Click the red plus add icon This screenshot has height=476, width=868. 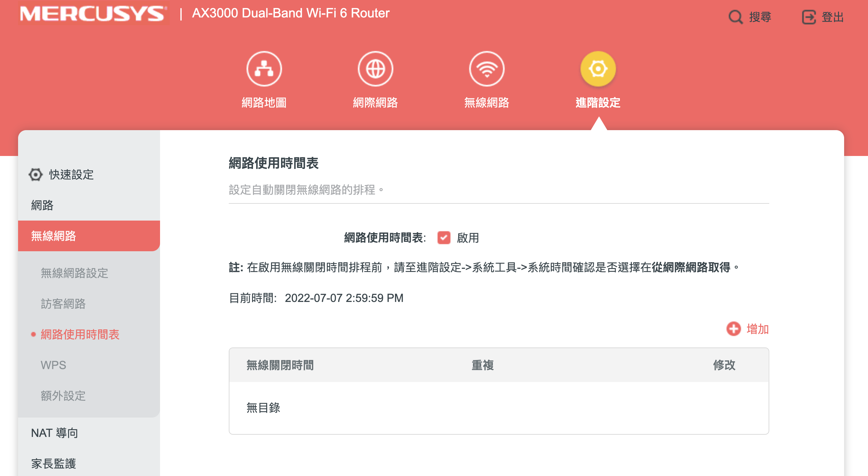733,329
